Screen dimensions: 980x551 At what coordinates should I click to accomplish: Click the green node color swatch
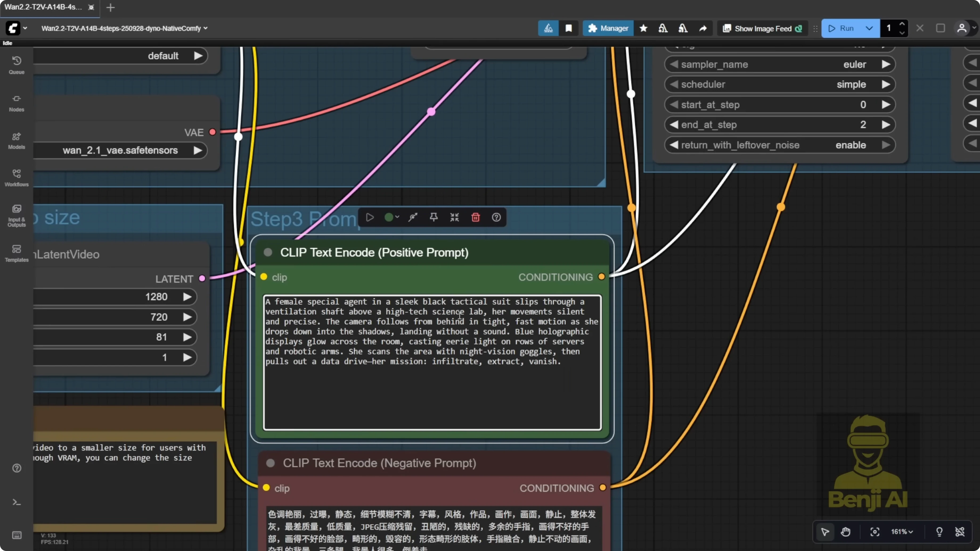coord(389,217)
